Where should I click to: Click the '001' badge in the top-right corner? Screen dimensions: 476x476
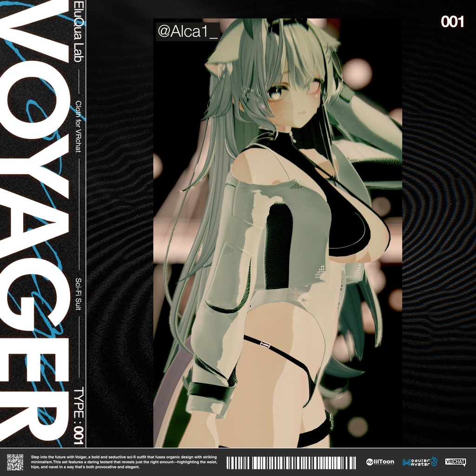point(453,21)
